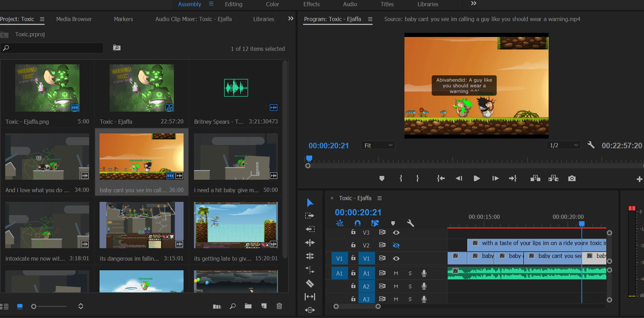Toggle Linked Selection in timeline
644x318 pixels.
(375, 223)
